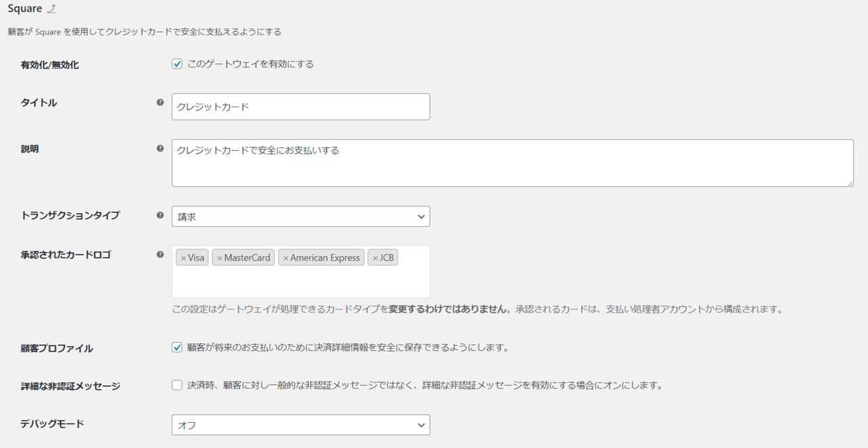Click the トランザクションタイプ row label
The image size is (868, 448).
[x=71, y=215]
